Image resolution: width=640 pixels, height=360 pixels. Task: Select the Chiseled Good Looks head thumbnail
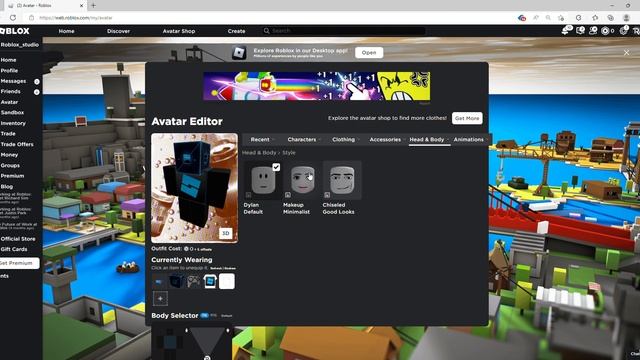point(342,180)
